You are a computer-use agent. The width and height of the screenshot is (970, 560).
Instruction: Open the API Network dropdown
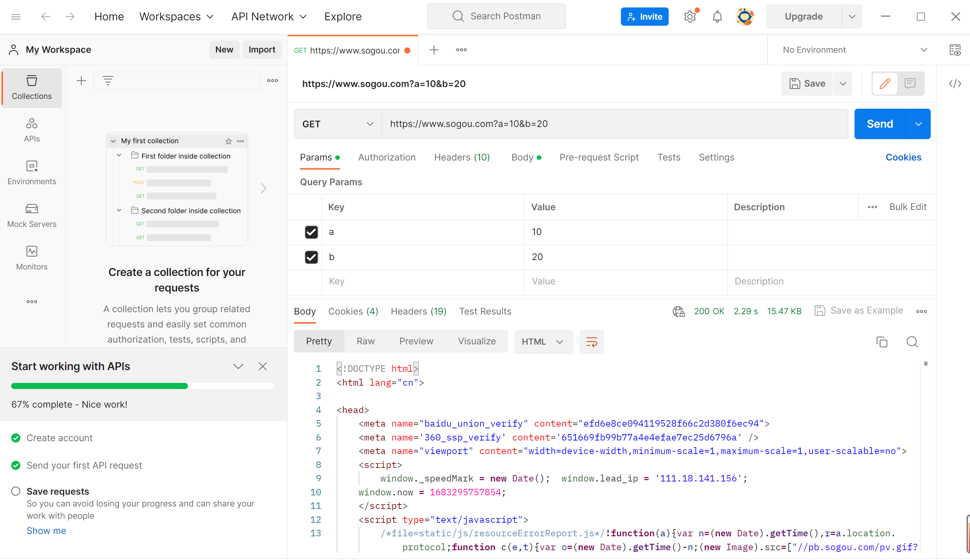point(269,17)
